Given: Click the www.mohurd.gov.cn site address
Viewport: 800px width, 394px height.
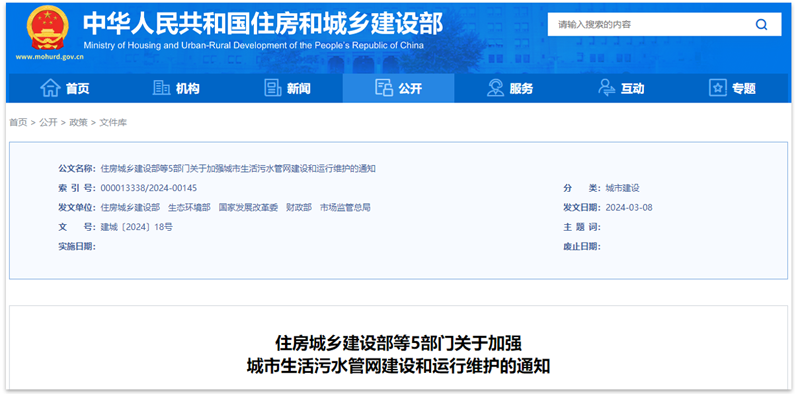Looking at the screenshot, I should point(49,57).
